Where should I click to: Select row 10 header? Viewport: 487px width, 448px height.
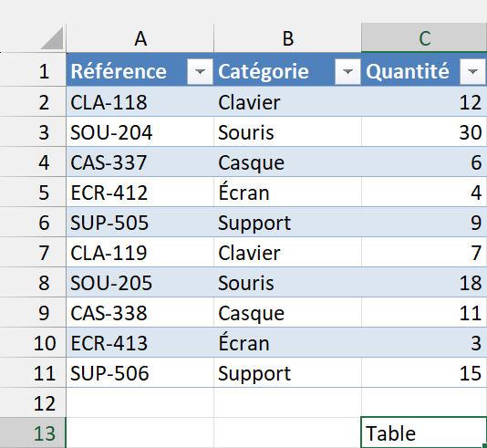click(33, 343)
